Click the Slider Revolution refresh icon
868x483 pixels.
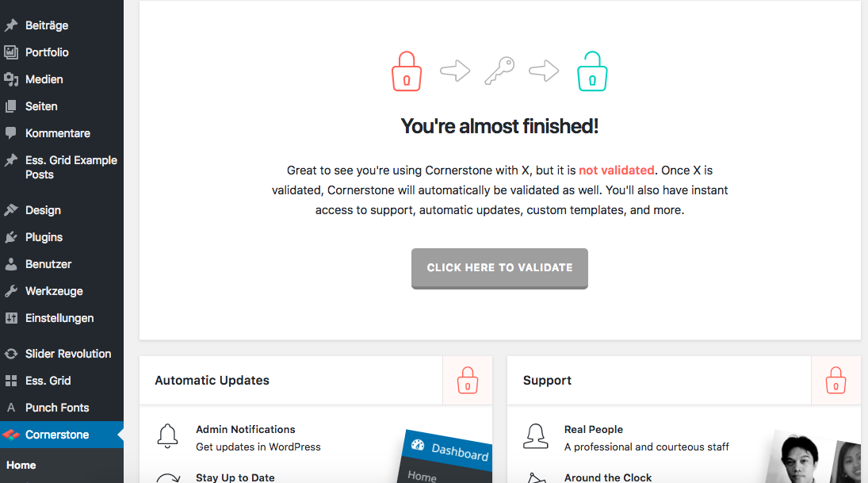point(11,354)
